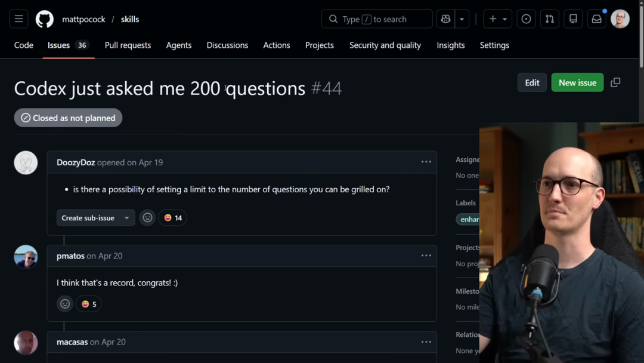Image resolution: width=644 pixels, height=363 pixels.
Task: Click the Edit title button
Action: (x=532, y=82)
